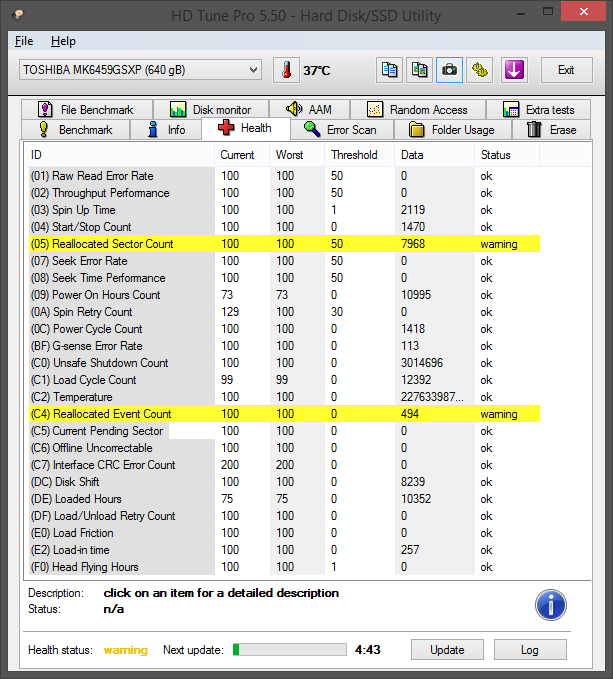613x679 pixels.
Task: Open the Info tab
Action: pos(166,129)
